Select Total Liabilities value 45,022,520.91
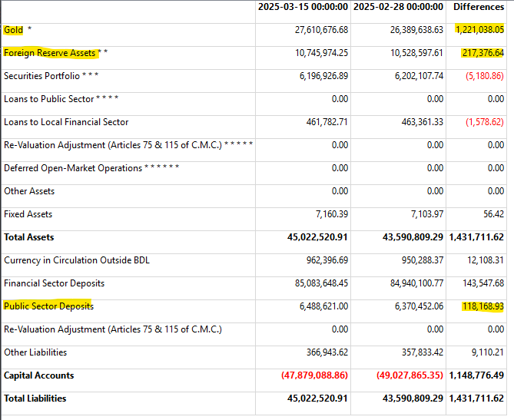 tap(317, 399)
